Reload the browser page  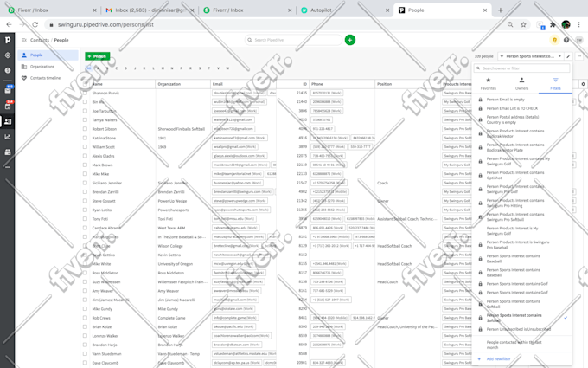pyautogui.click(x=35, y=24)
